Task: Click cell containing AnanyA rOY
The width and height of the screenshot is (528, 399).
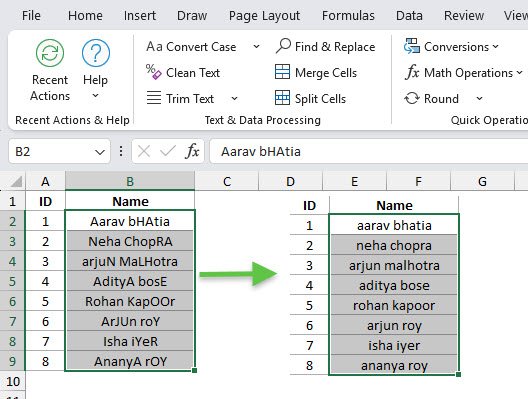Action: pyautogui.click(x=130, y=361)
